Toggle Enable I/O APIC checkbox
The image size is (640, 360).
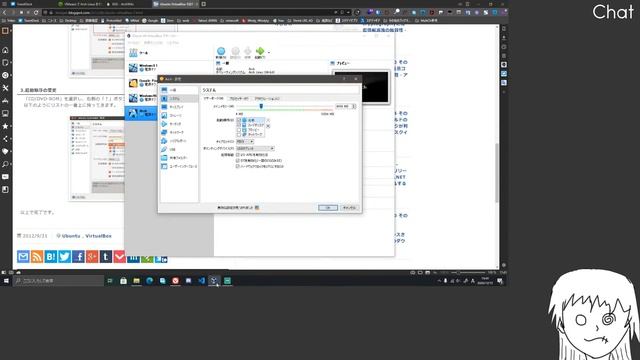[x=238, y=155]
